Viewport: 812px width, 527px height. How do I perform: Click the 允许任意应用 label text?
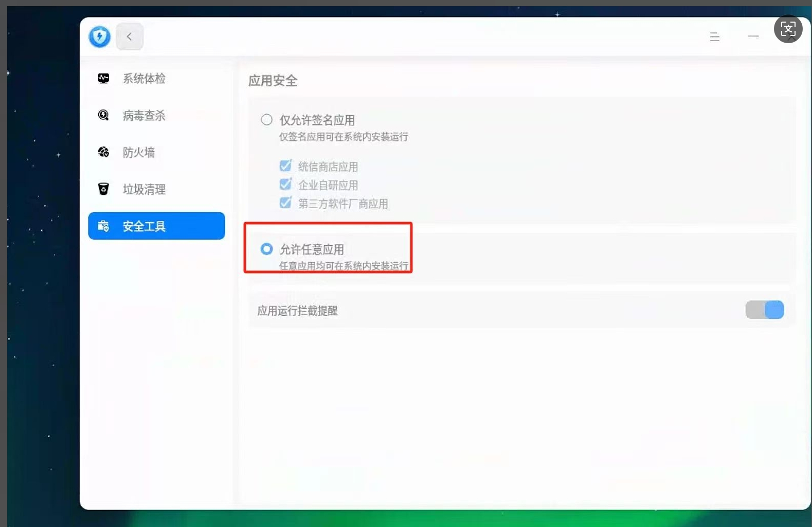tap(312, 249)
